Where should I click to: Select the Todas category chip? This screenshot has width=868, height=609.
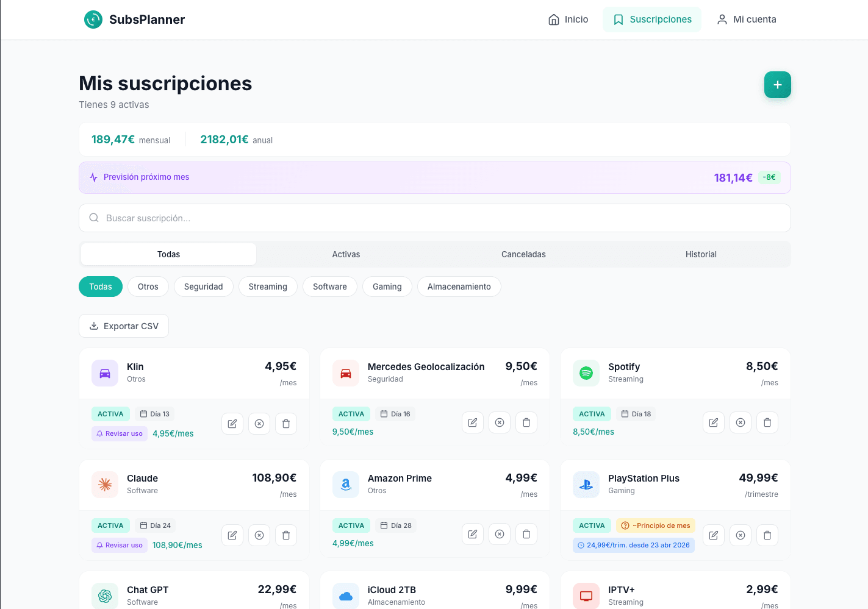(101, 287)
